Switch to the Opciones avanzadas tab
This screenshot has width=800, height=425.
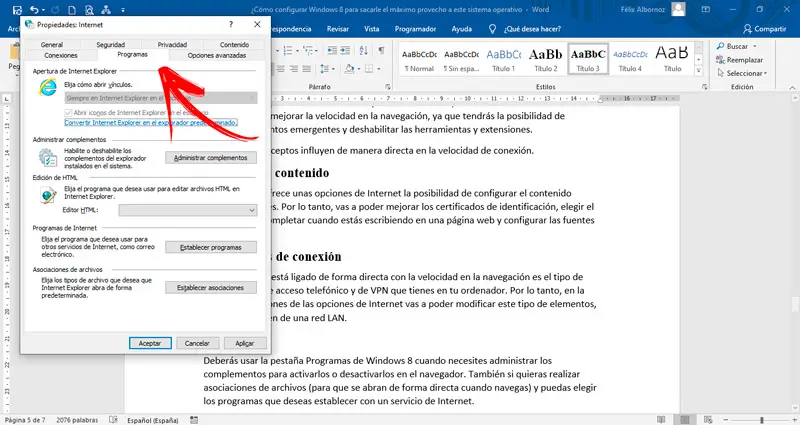(217, 55)
